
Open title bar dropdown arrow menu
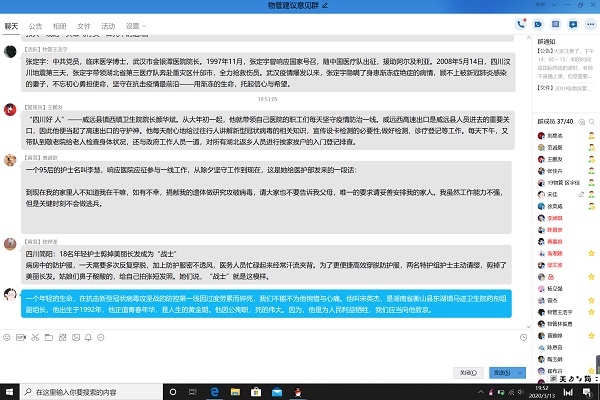coord(554,5)
